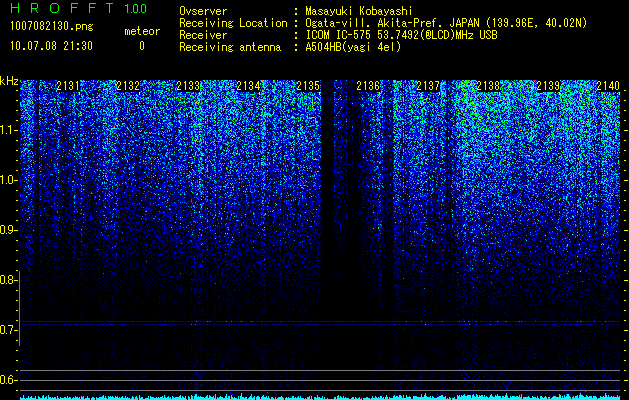Click the 2140 time marker
The height and width of the screenshot is (400, 629).
608,85
